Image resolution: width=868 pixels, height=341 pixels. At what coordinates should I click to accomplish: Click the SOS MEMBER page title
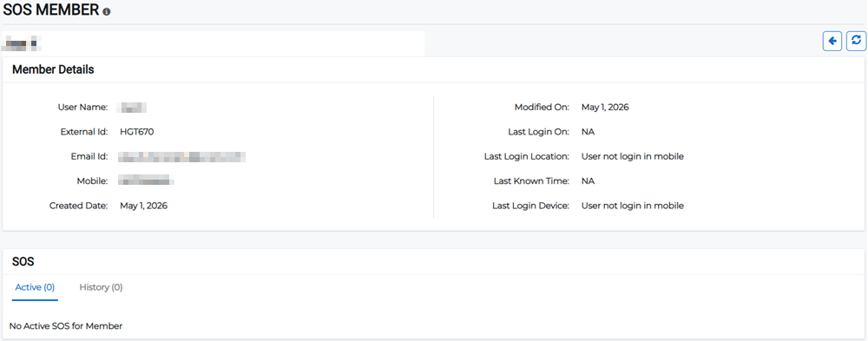pos(51,10)
